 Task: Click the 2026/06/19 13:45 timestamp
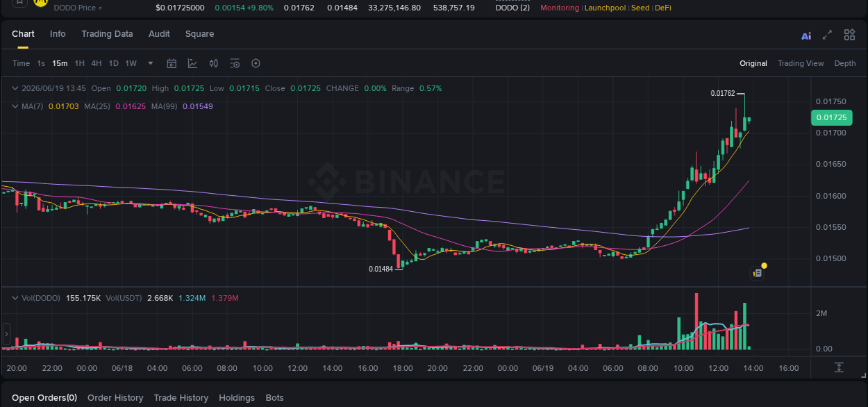[53, 88]
